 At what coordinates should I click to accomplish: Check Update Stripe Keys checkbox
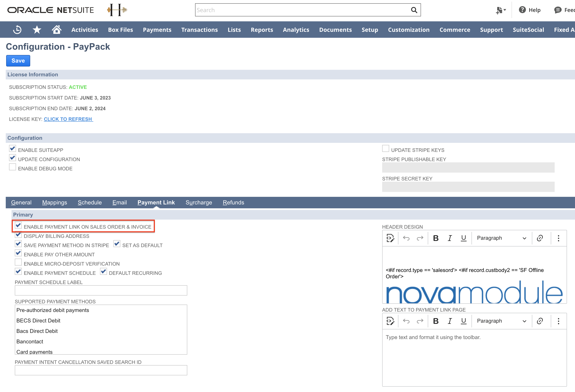385,148
